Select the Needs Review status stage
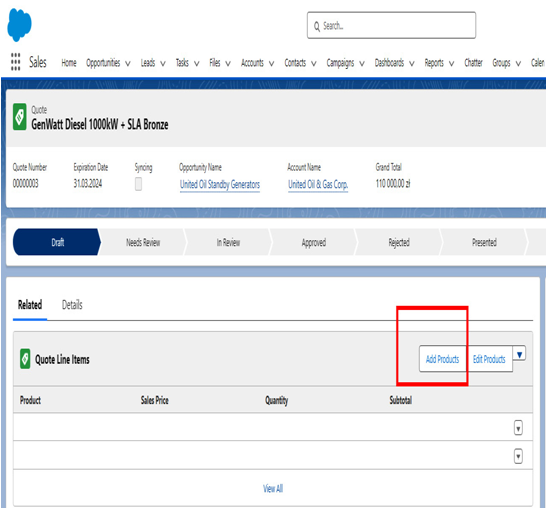Image resolution: width=546 pixels, height=510 pixels. pyautogui.click(x=143, y=242)
